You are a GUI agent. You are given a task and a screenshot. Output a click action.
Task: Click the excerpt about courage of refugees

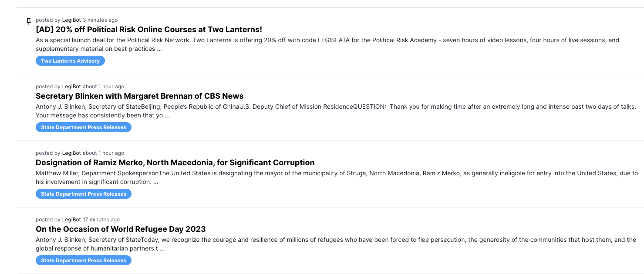[x=336, y=244]
